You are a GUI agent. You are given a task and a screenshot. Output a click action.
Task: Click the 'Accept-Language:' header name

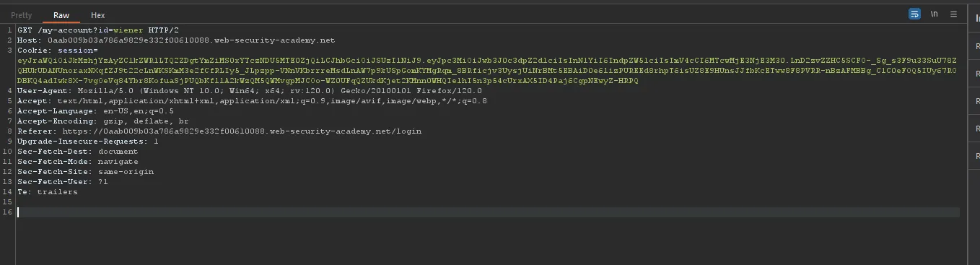point(57,111)
